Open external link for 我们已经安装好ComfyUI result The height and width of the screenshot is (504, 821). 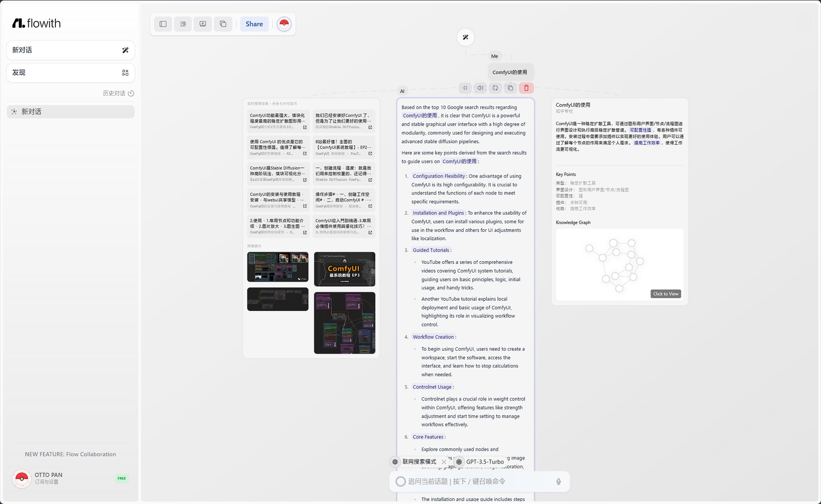370,127
